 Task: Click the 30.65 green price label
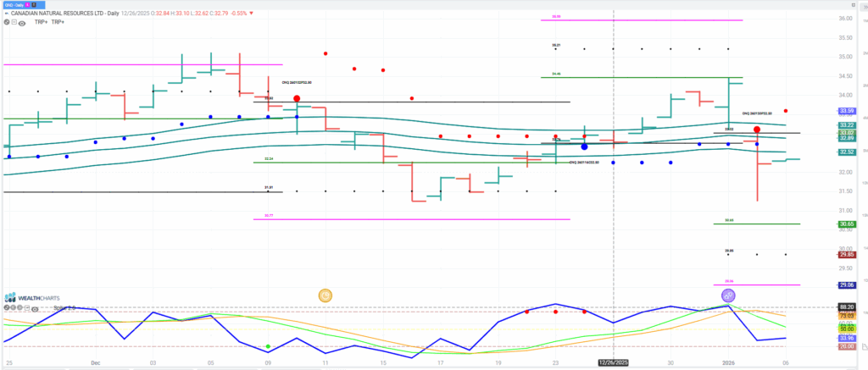coord(847,224)
